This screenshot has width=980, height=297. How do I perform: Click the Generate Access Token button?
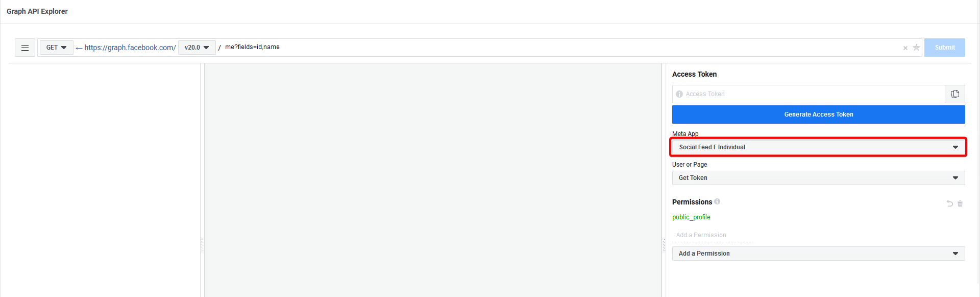click(x=818, y=115)
